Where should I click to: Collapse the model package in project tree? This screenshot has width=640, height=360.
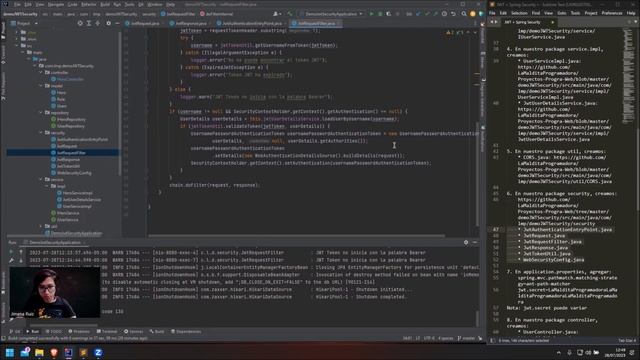[x=41, y=86]
